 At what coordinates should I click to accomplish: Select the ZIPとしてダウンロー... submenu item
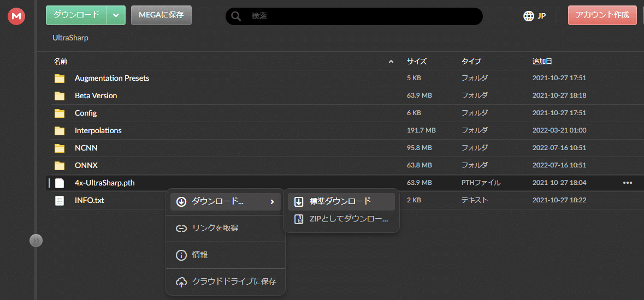[341, 219]
